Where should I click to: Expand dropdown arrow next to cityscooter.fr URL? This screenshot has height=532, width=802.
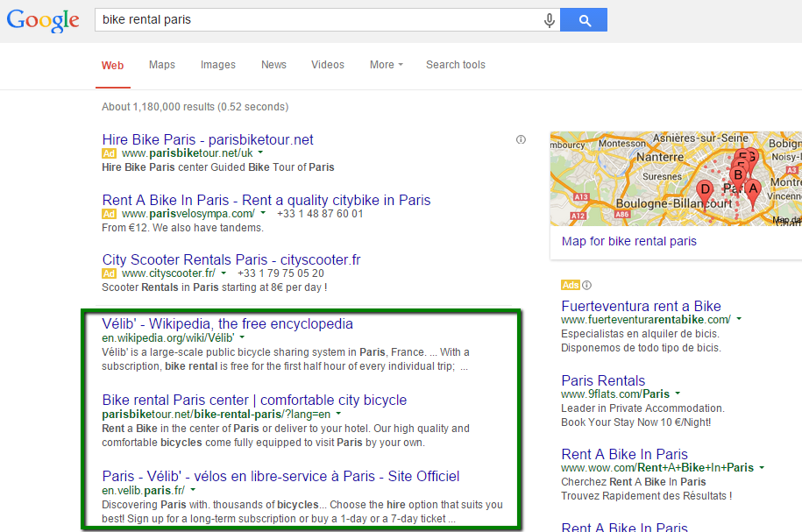[224, 273]
